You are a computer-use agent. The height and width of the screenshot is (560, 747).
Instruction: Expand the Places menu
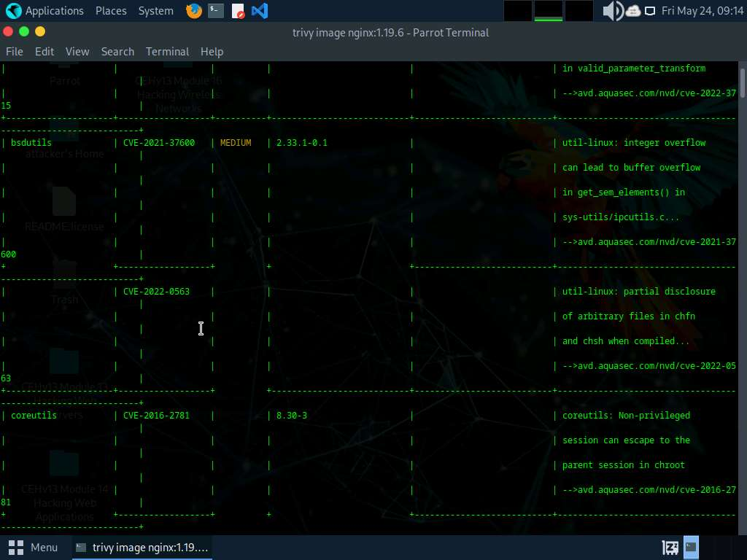point(111,11)
